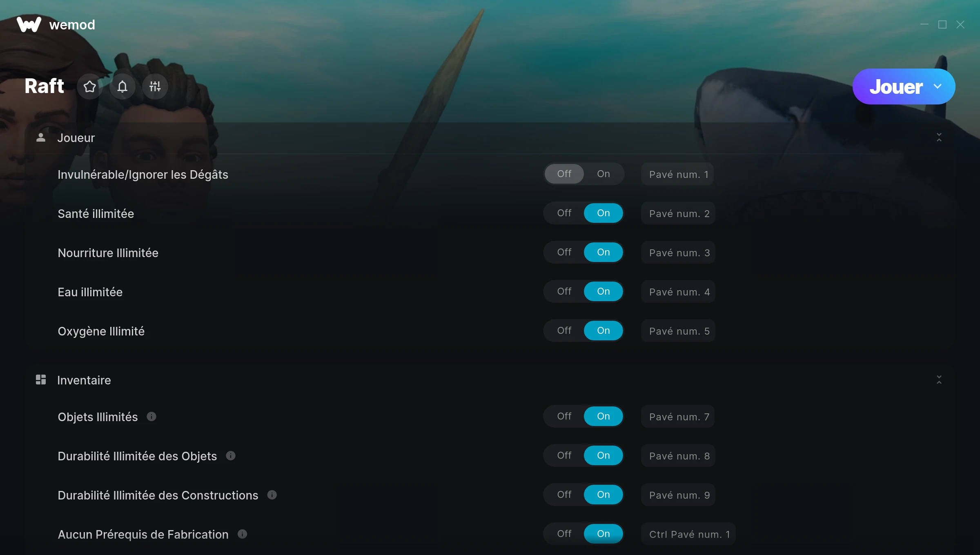Select the Joueur category header
Viewport: 980px width, 555px height.
(x=76, y=138)
